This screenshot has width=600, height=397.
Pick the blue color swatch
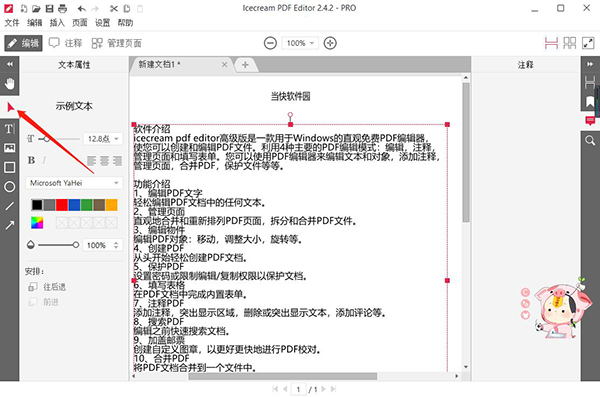pos(74,205)
